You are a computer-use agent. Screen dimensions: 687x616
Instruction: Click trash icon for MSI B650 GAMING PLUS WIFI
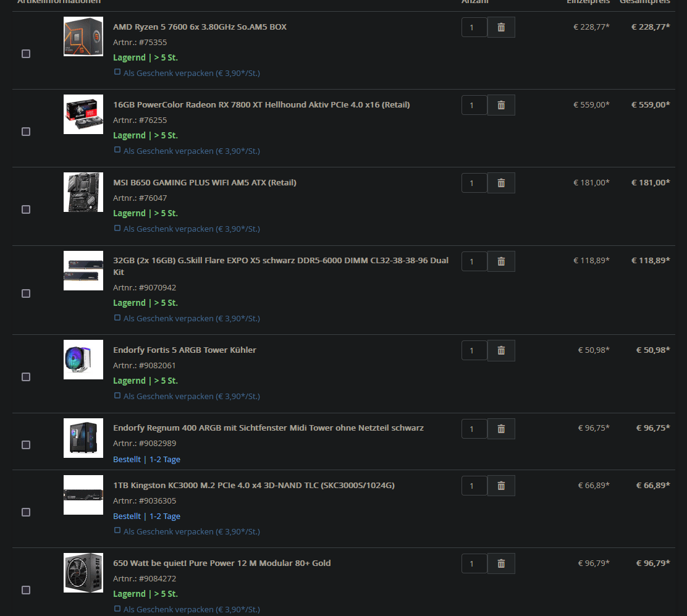click(501, 183)
